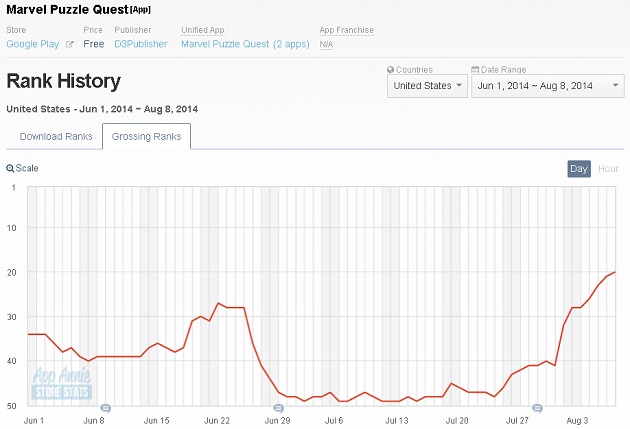Click the App Annie Store Stats watermark
Image resolution: width=630 pixels, height=429 pixels.
[x=62, y=384]
